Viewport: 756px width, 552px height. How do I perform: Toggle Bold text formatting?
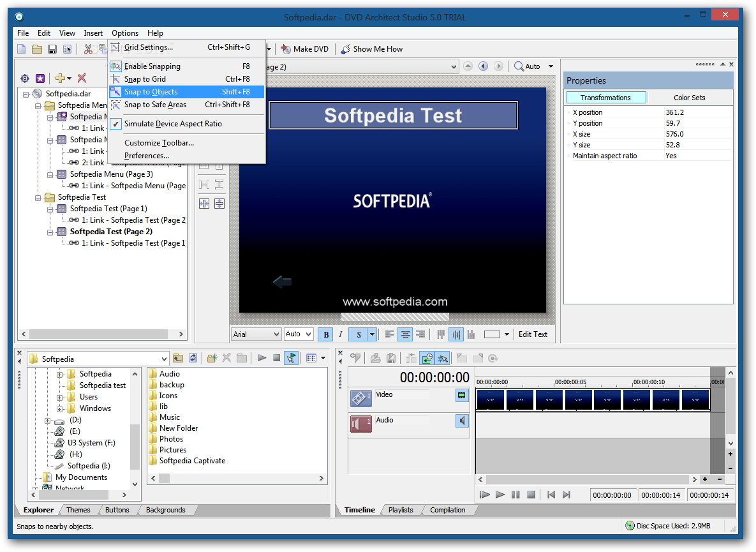[x=327, y=334]
